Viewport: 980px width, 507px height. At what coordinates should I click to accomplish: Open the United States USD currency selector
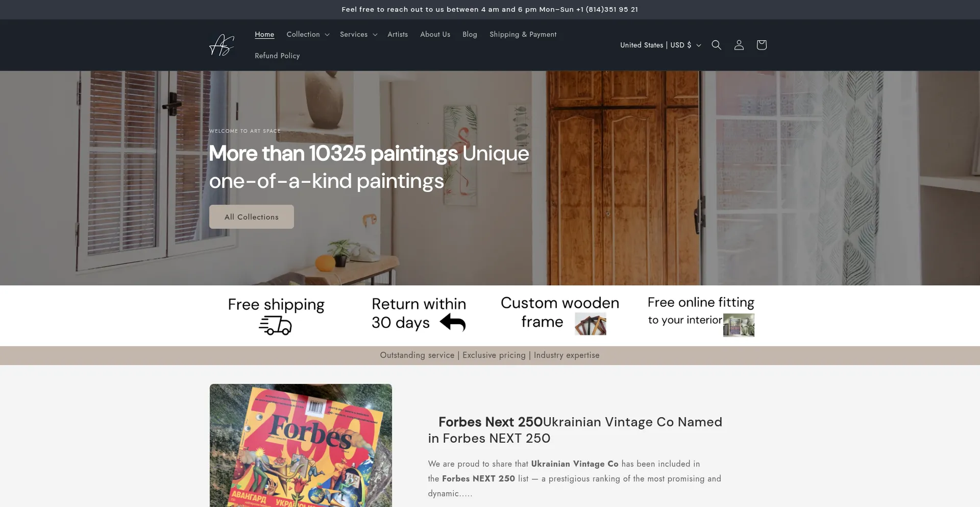pyautogui.click(x=660, y=45)
